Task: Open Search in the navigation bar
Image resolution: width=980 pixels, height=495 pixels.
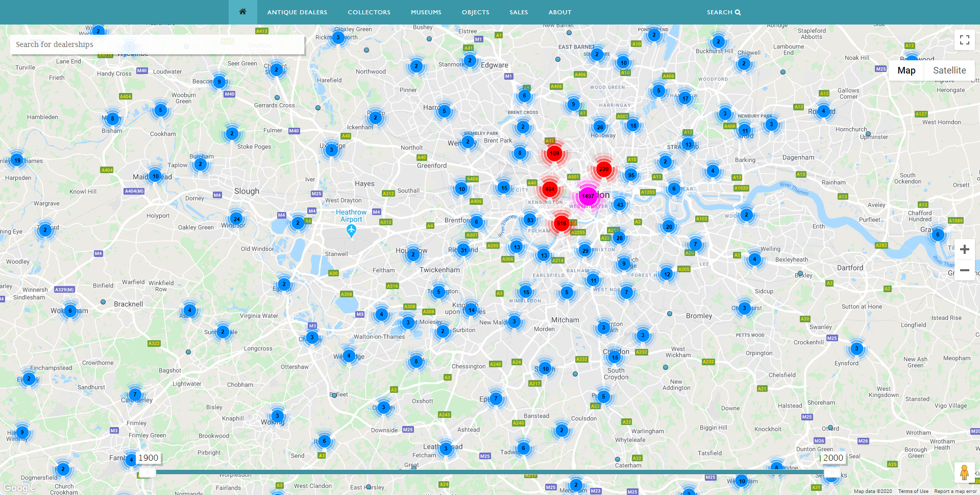Action: tap(723, 12)
